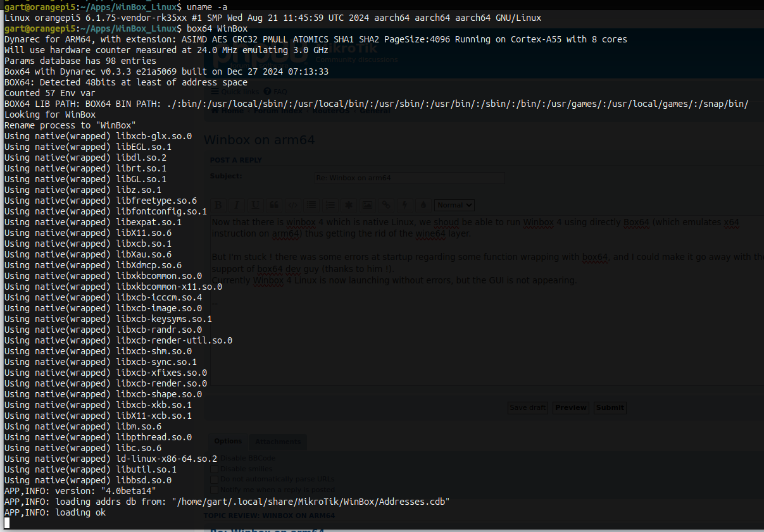Insert a code block in the reply

click(292, 205)
